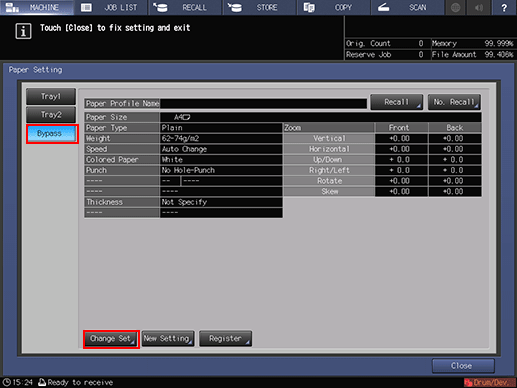Click the Drum/Dev. status indicator
This screenshot has width=517, height=388.
point(489,382)
